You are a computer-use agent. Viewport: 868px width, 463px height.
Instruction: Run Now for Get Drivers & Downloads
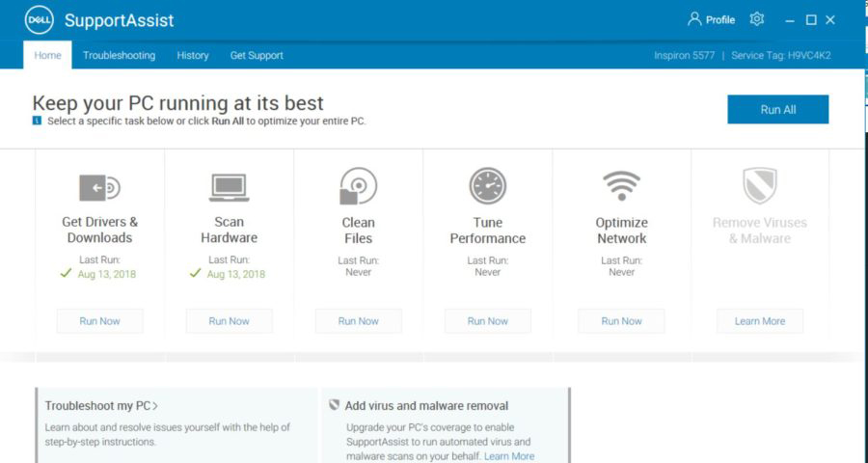(x=99, y=321)
